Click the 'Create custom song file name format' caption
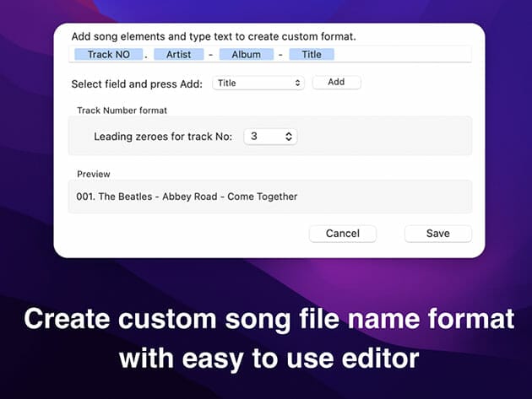This screenshot has height=399, width=532. pyautogui.click(x=269, y=320)
